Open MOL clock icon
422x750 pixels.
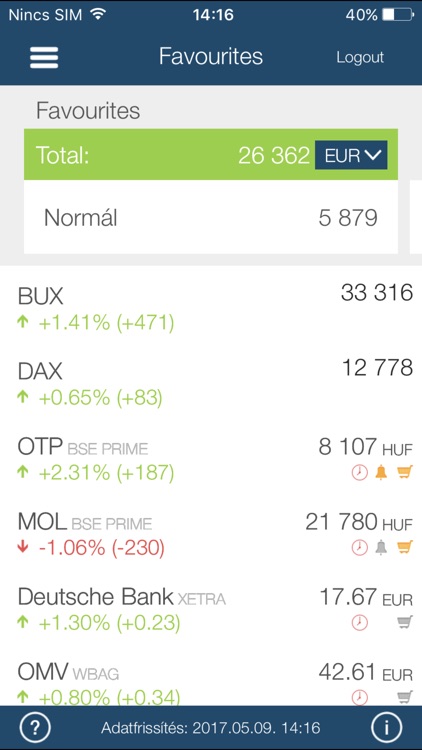pyautogui.click(x=360, y=547)
